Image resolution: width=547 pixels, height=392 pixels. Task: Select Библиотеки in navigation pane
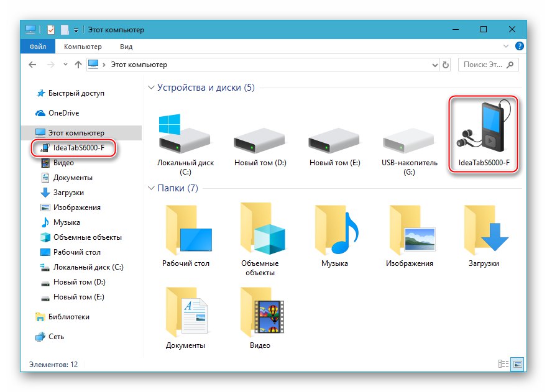tap(63, 317)
